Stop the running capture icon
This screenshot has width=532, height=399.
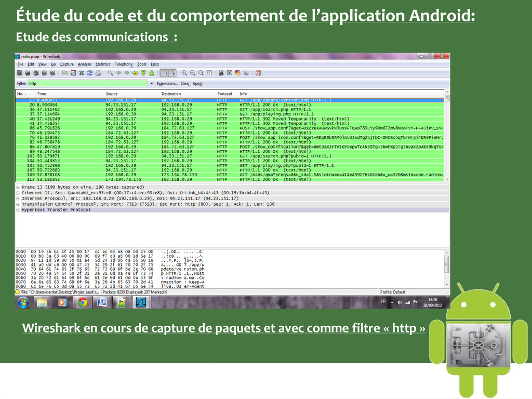pyautogui.click(x=44, y=73)
